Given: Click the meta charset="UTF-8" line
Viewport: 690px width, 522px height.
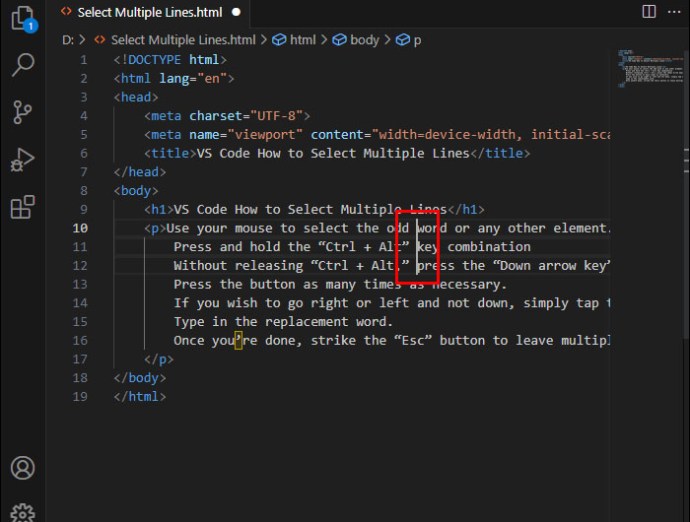Looking at the screenshot, I should click(x=227, y=116).
